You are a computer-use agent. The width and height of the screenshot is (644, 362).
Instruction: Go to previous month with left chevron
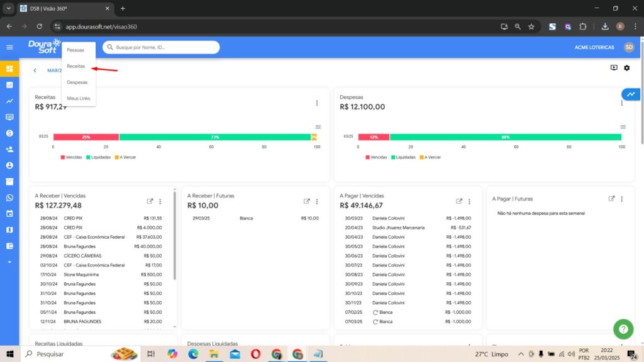[x=35, y=70]
